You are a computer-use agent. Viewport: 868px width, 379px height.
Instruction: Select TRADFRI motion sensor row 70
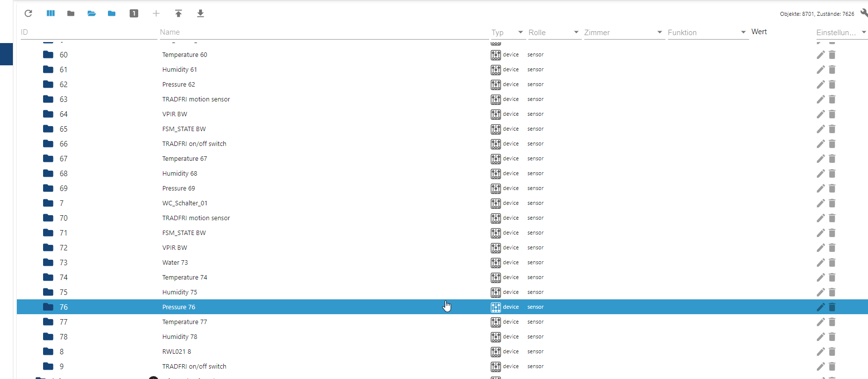(x=442, y=218)
